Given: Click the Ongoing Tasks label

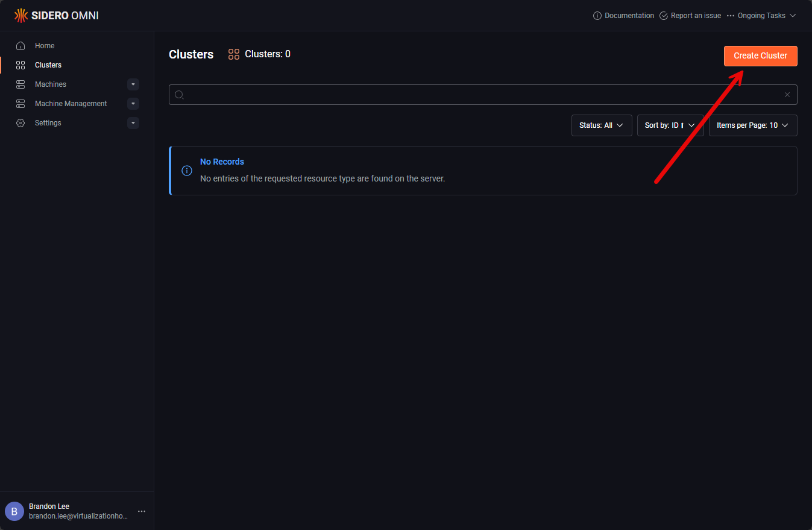Looking at the screenshot, I should 761,16.
